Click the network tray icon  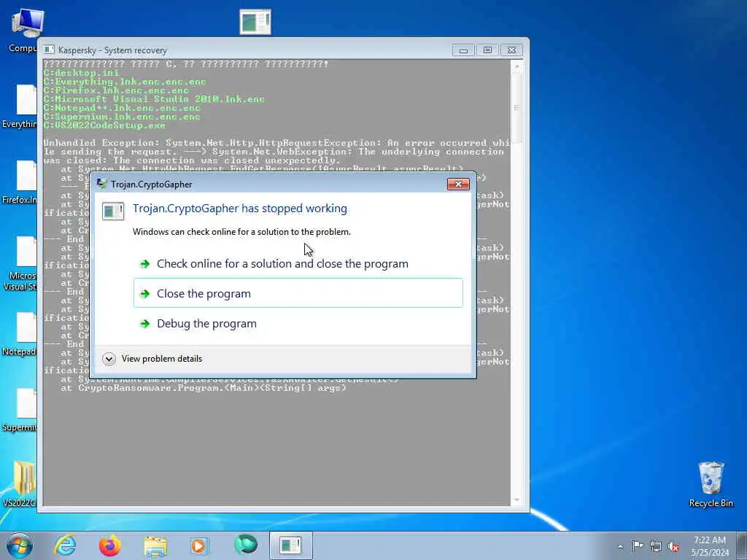point(656,546)
